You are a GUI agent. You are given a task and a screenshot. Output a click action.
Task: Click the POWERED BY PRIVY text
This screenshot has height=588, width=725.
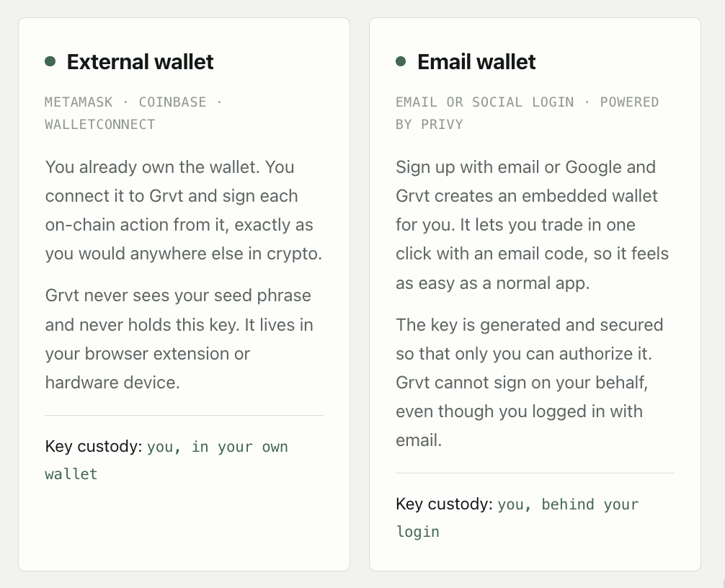tap(527, 113)
